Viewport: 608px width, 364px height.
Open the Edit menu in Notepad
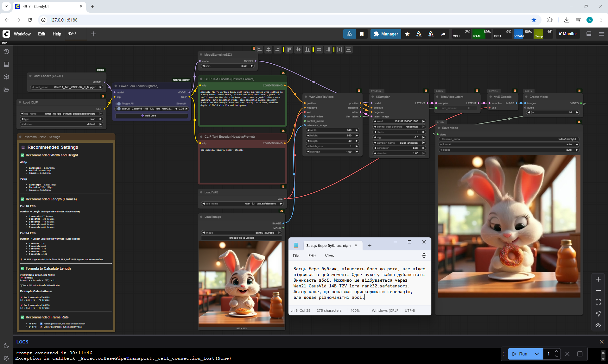tap(312, 256)
